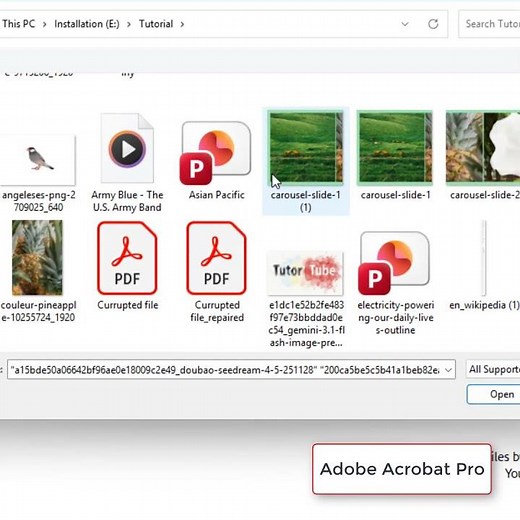
Task: Select the Currupted file PDF icon
Action: 127,258
